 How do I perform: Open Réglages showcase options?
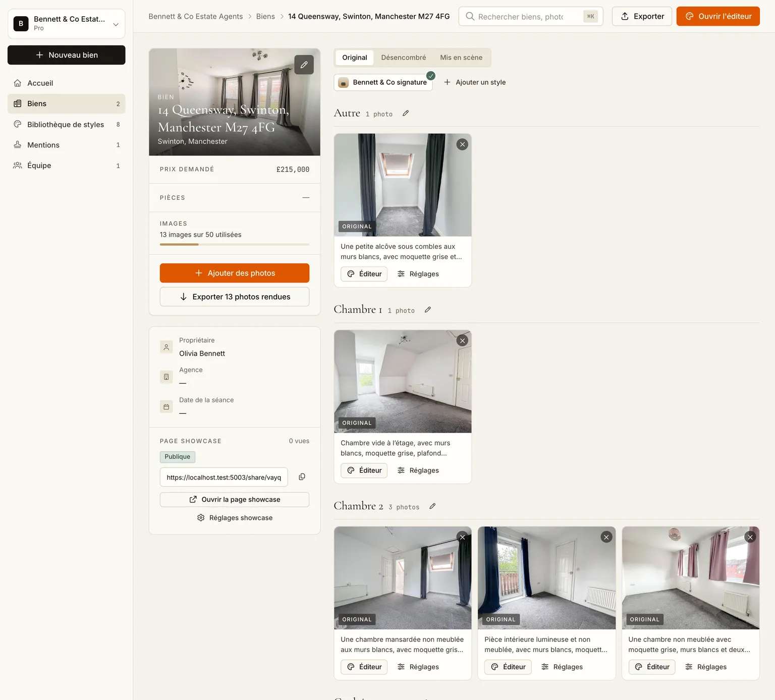coord(235,518)
